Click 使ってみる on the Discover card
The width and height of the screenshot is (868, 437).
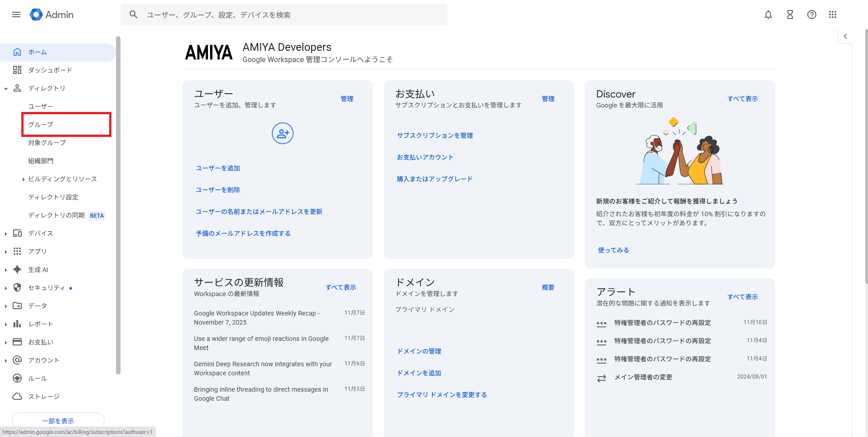pos(613,250)
